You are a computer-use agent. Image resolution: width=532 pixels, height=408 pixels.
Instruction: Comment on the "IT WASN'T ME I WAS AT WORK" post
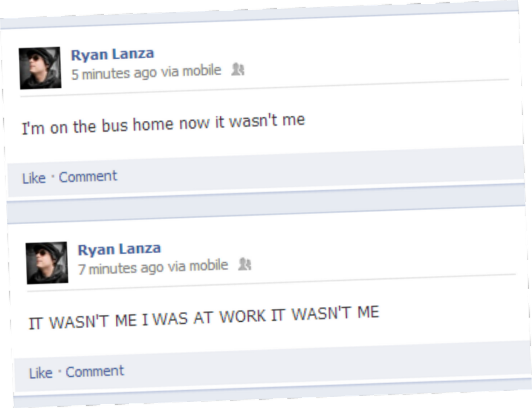pyautogui.click(x=95, y=372)
